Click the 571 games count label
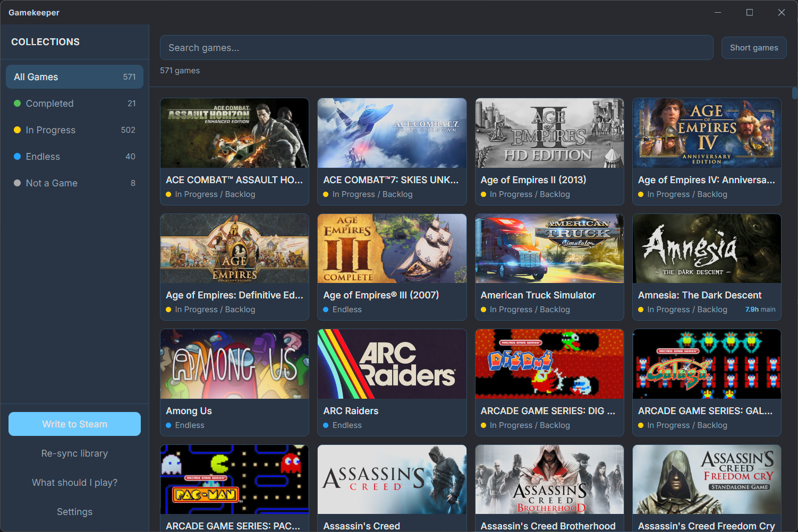This screenshot has width=798, height=532. click(x=180, y=71)
